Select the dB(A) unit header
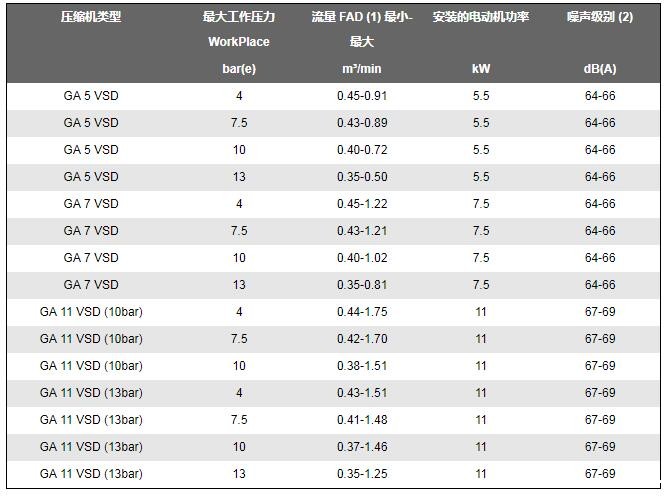670x497 pixels. click(x=600, y=69)
